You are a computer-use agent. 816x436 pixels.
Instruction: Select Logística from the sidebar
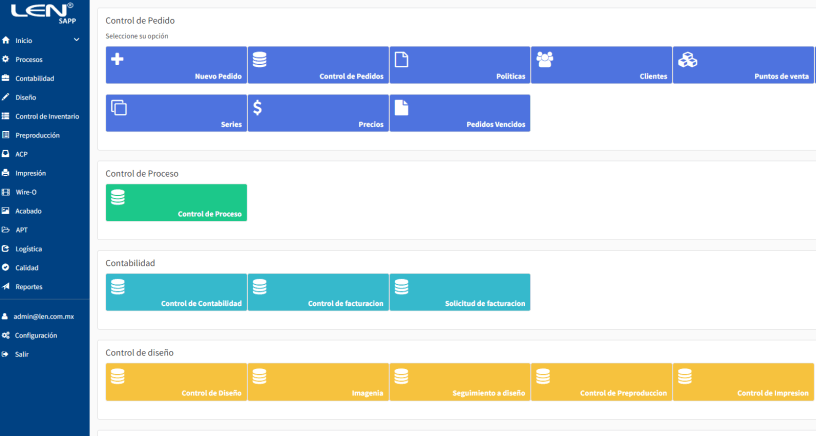click(30, 249)
